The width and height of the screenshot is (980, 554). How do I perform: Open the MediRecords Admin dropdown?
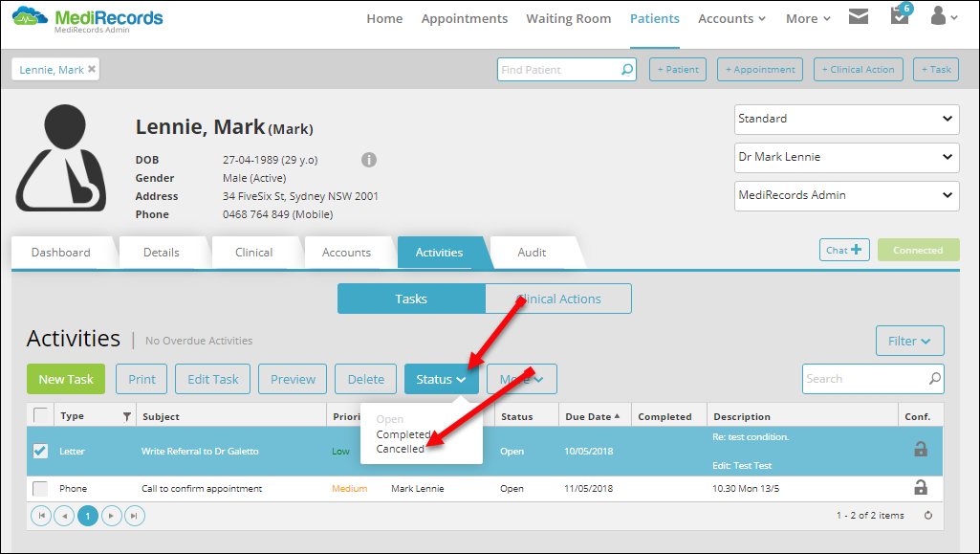point(847,195)
